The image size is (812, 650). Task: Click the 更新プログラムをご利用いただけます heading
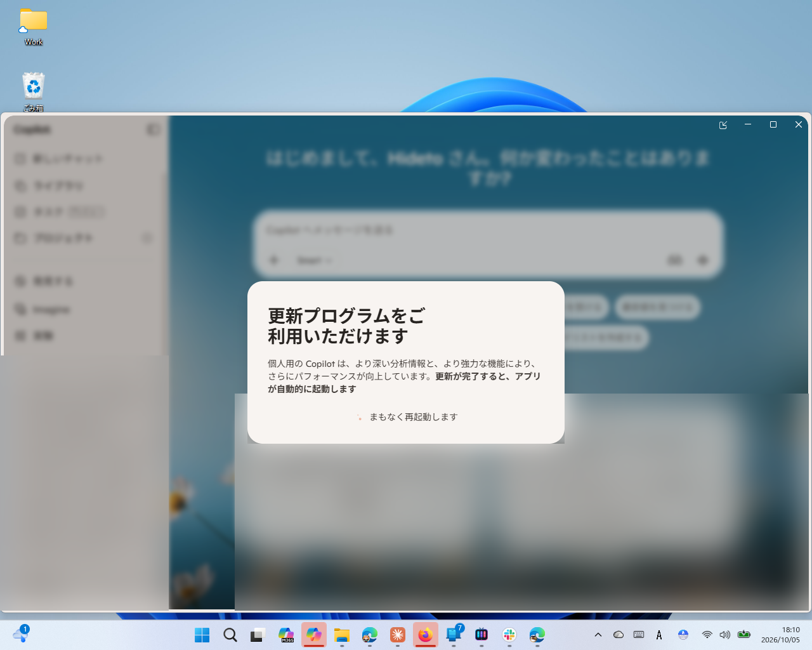pyautogui.click(x=346, y=326)
